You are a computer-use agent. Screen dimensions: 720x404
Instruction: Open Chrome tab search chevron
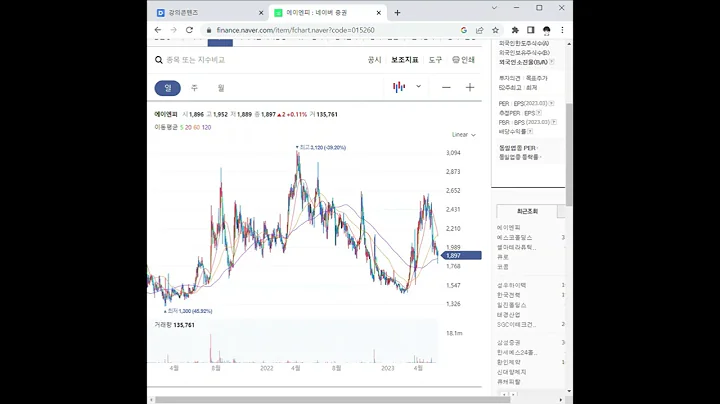click(494, 8)
